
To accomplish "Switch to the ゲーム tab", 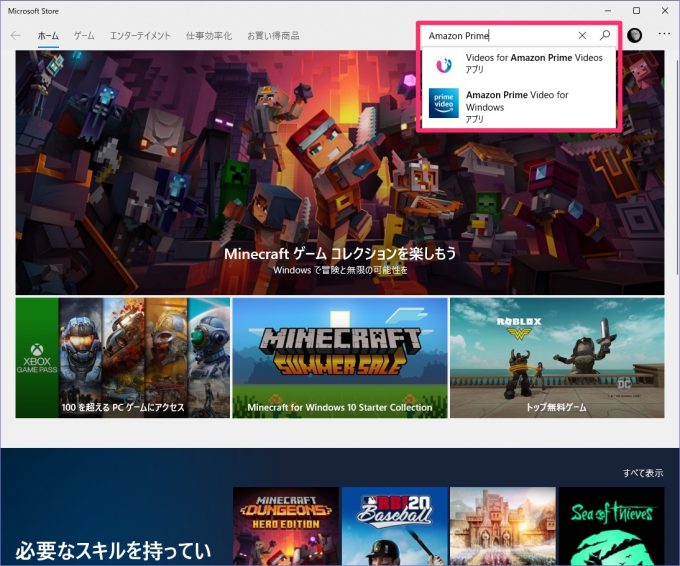I will (x=84, y=36).
